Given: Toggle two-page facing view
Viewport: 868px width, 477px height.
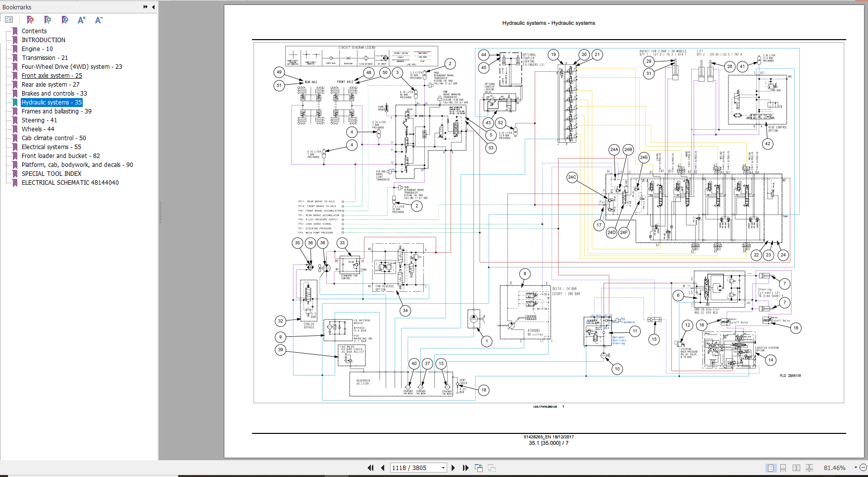Looking at the screenshot, I should [x=796, y=468].
